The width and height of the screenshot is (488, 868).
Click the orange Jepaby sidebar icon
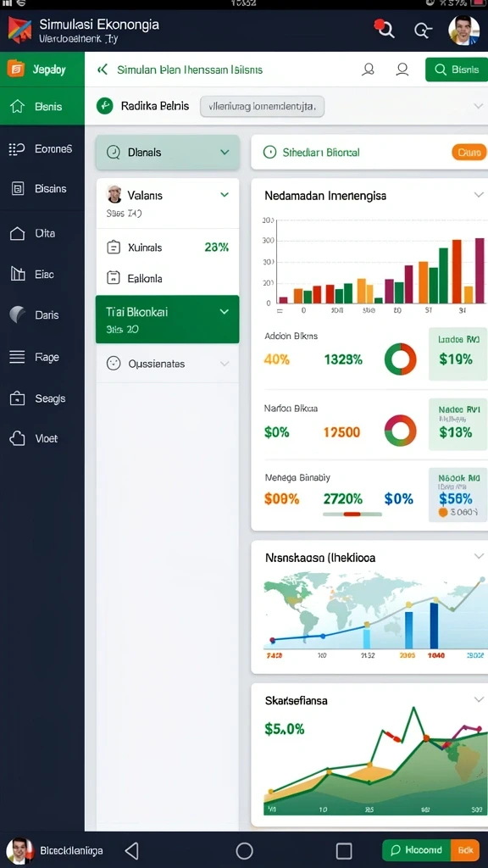[x=16, y=70]
